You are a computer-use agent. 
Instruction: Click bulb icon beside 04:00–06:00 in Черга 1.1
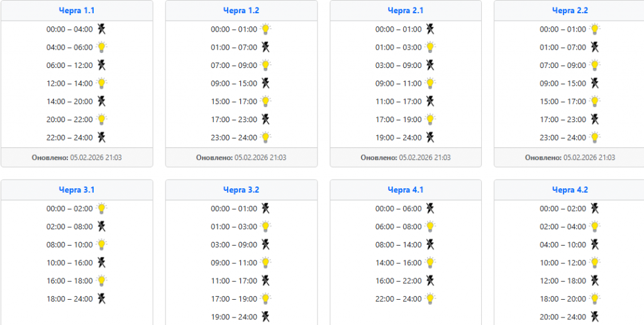tap(101, 47)
